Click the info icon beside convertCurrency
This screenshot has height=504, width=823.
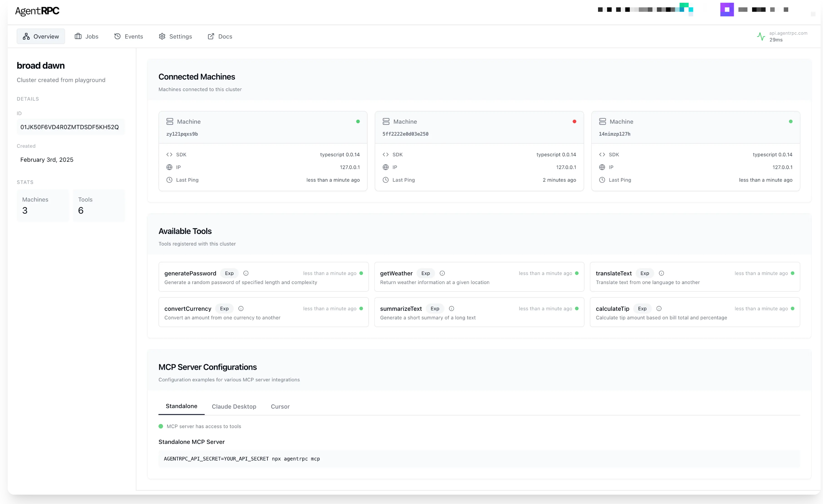(x=241, y=308)
